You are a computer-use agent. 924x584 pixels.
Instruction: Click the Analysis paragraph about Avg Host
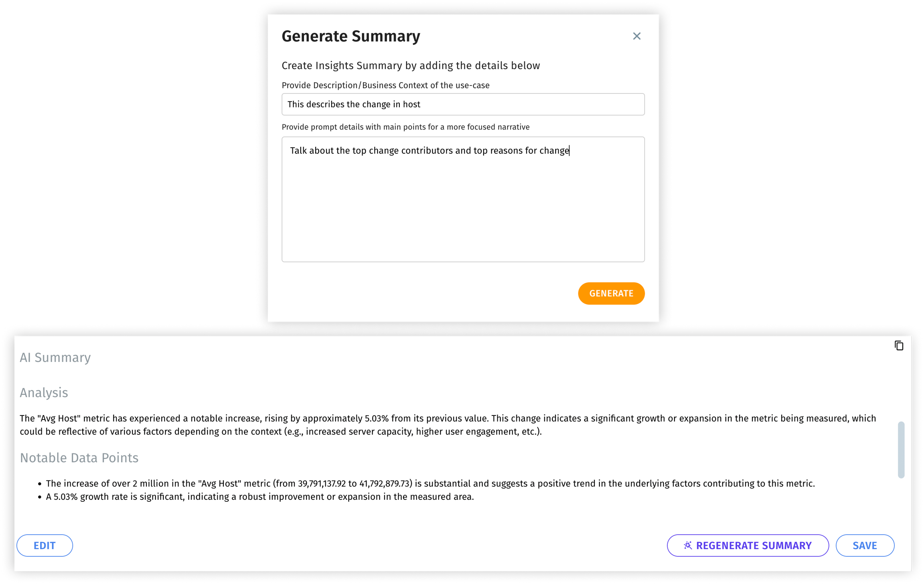click(448, 425)
